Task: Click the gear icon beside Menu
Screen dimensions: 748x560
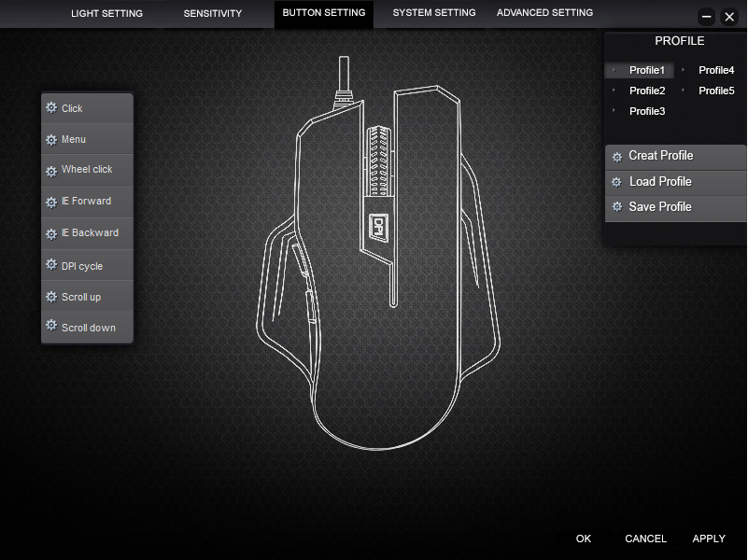Action: tap(51, 139)
